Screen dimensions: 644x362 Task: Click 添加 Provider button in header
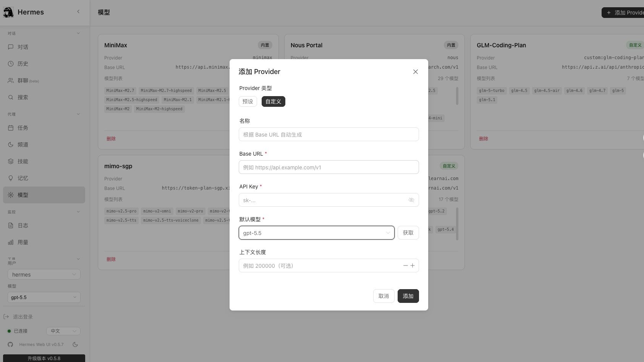[x=623, y=13]
